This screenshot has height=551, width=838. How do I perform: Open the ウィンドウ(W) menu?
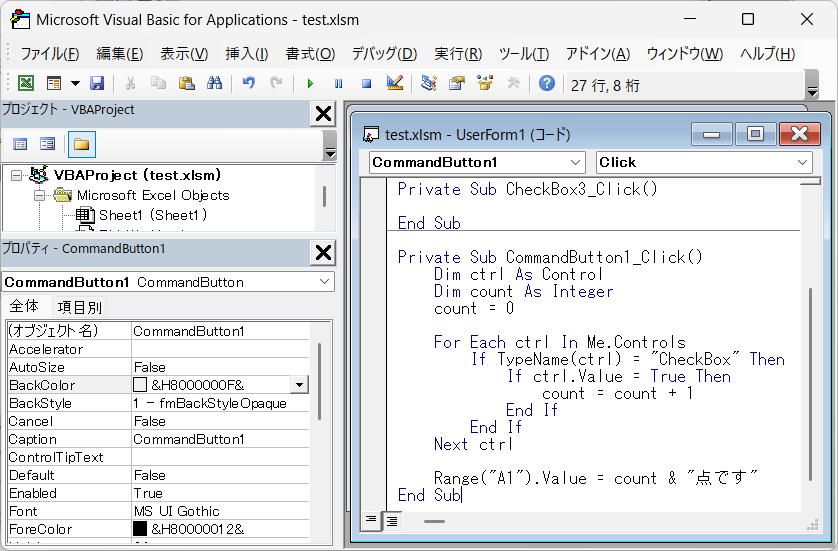click(685, 53)
